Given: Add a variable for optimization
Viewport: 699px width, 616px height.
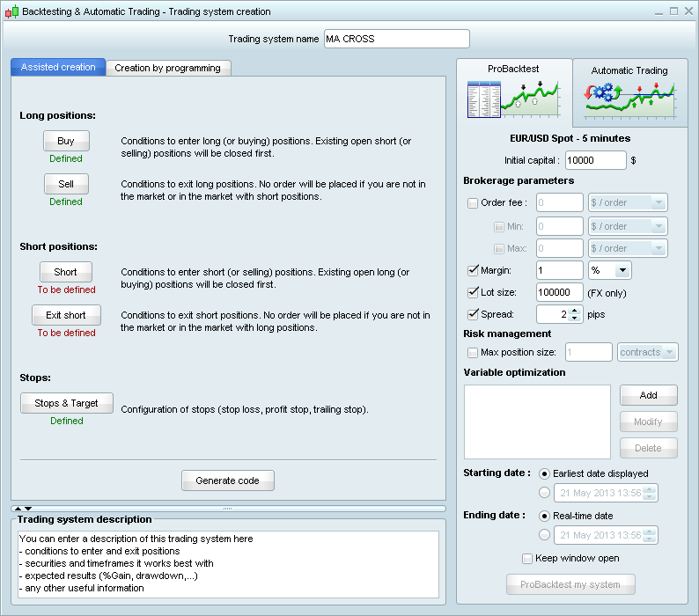Looking at the screenshot, I should 648,395.
